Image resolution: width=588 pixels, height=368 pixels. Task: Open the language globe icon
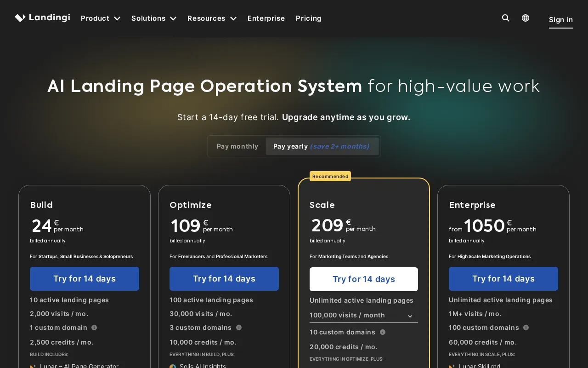coord(526,18)
